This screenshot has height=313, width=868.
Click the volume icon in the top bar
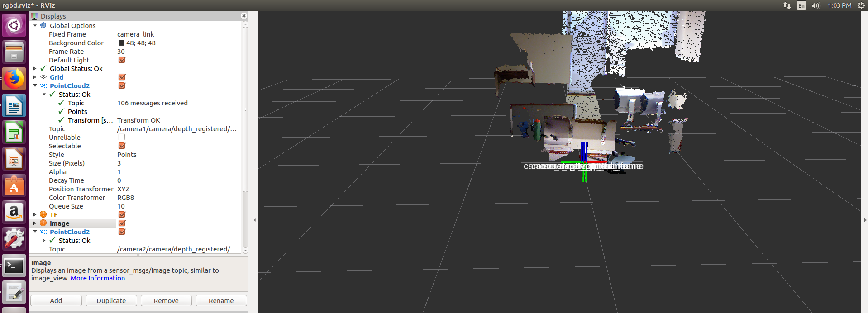816,5
